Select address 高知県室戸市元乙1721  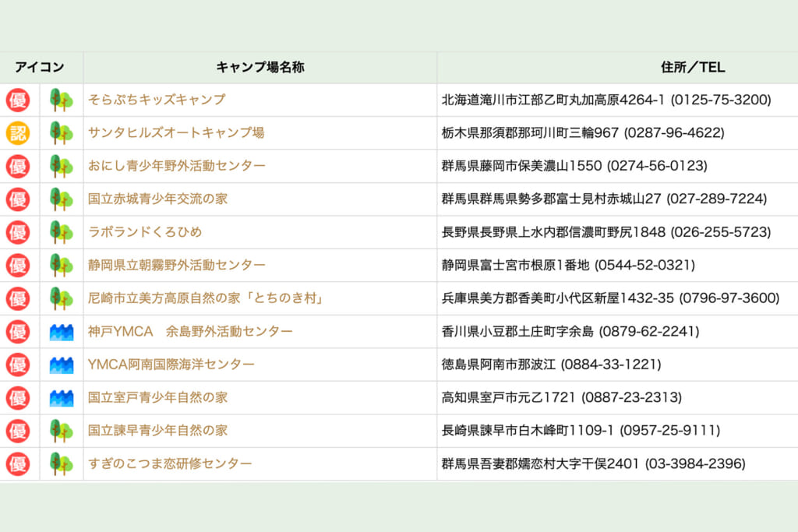[x=508, y=397]
